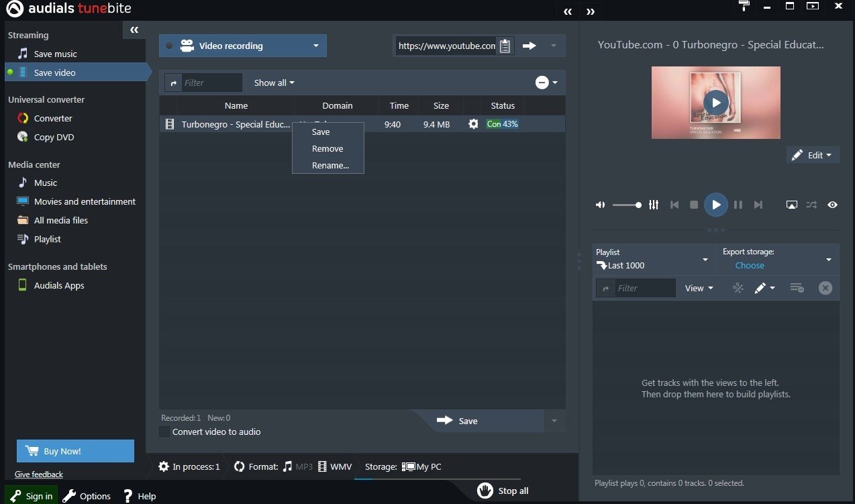The height and width of the screenshot is (504, 855).
Task: Choose Save in the context menu
Action: pos(321,132)
